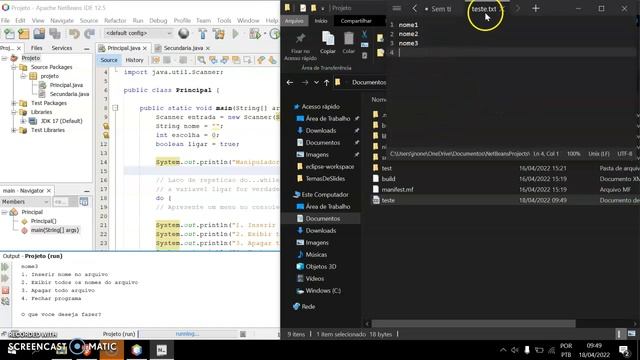This screenshot has height=360, width=640.
Task: Collapse code fold at main method line
Action: pyautogui.click(x=116, y=108)
